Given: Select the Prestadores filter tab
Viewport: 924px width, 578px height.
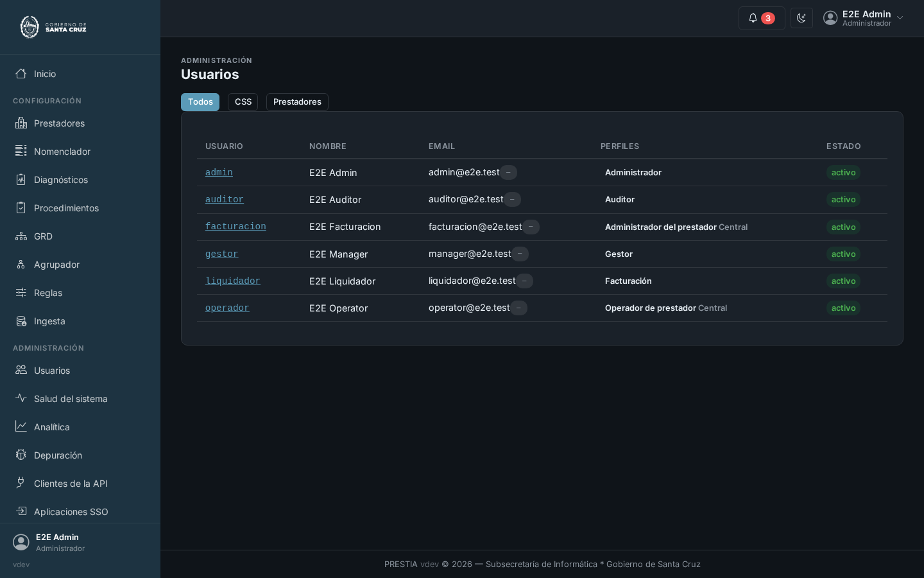Looking at the screenshot, I should pos(297,102).
